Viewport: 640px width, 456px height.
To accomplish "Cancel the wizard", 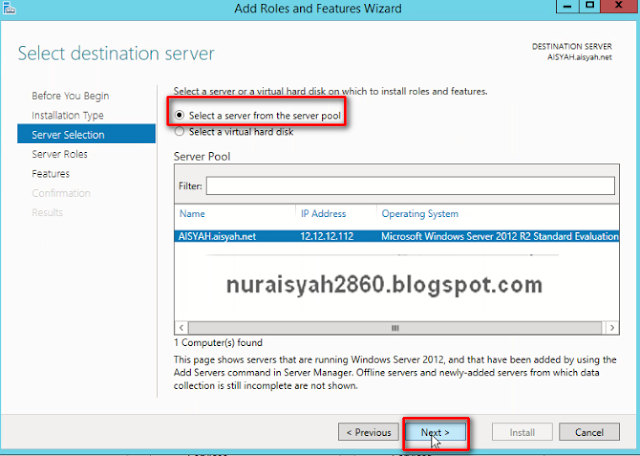I will tap(589, 432).
